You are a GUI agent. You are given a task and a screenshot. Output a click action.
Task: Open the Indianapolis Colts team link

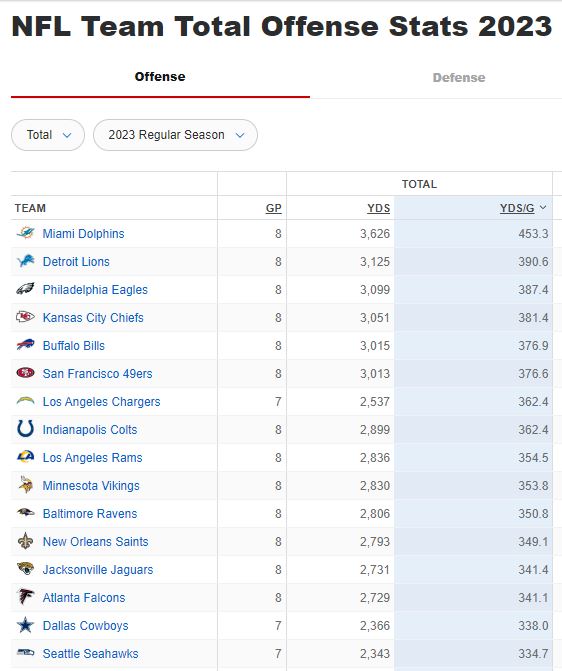(90, 430)
